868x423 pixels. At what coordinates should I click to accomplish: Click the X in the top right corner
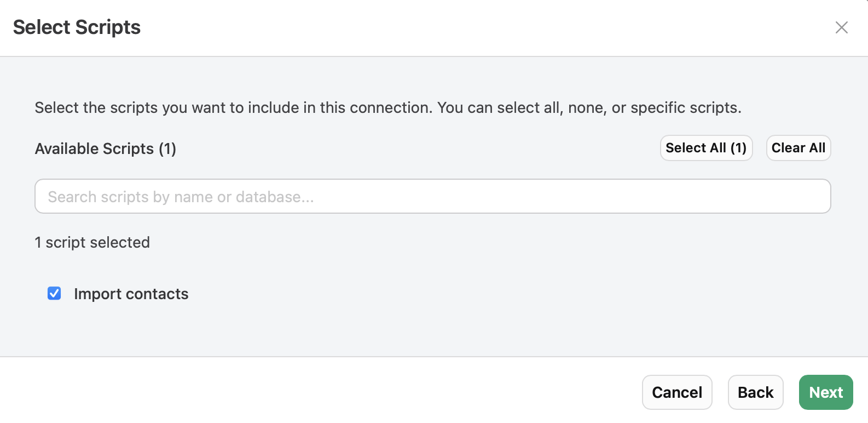pos(841,27)
